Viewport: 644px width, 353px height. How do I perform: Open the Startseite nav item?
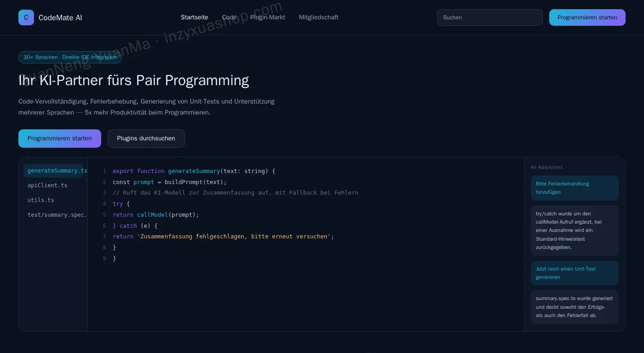(x=195, y=17)
